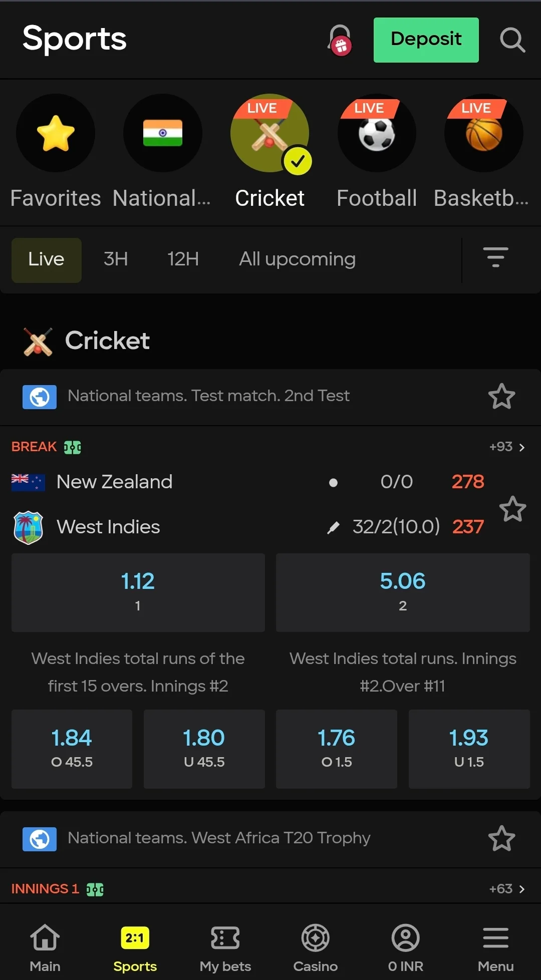Screen dimensions: 541x980
Task: Star the New Zealand vs West Indies match
Action: click(x=513, y=509)
